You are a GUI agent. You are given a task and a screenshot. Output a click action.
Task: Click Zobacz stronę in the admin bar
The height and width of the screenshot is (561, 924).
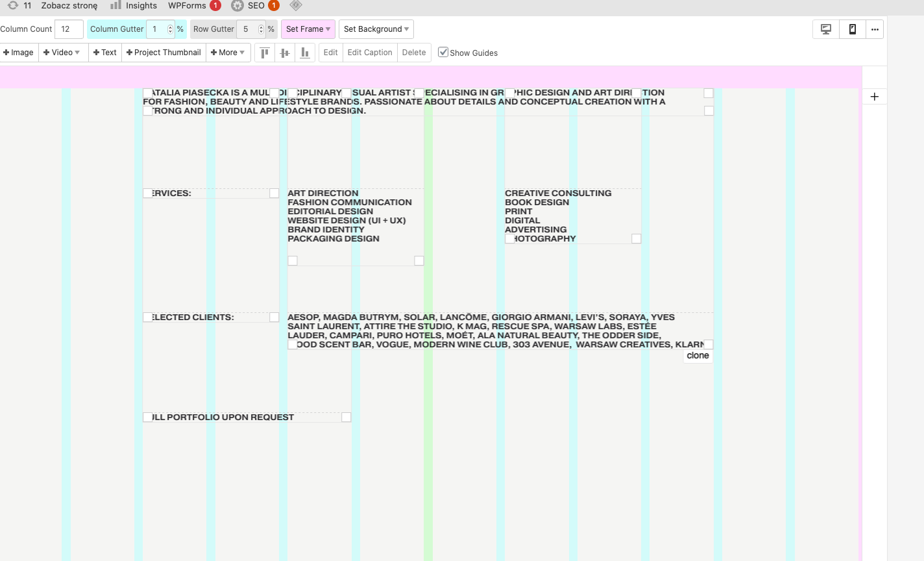click(x=69, y=6)
